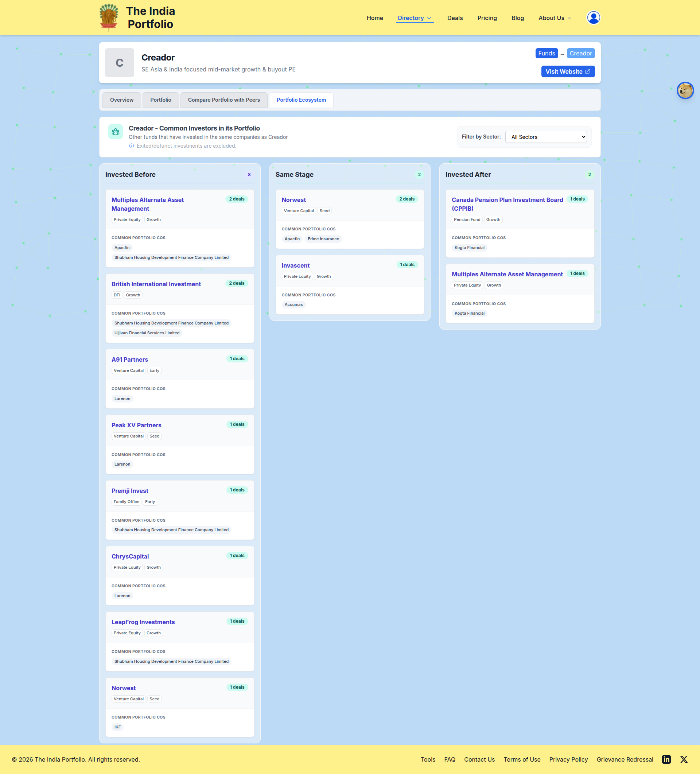Select the Portfolio Ecosystem tab
The image size is (700, 774).
301,100
